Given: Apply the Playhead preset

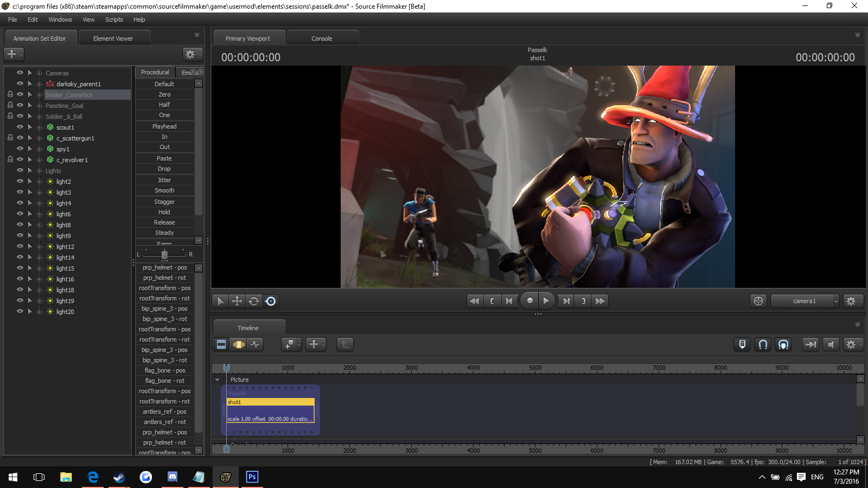Looking at the screenshot, I should click(164, 126).
